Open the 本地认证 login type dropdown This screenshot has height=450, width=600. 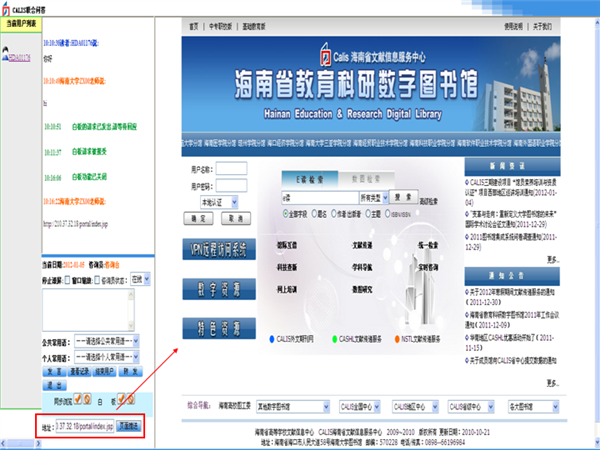(219, 202)
